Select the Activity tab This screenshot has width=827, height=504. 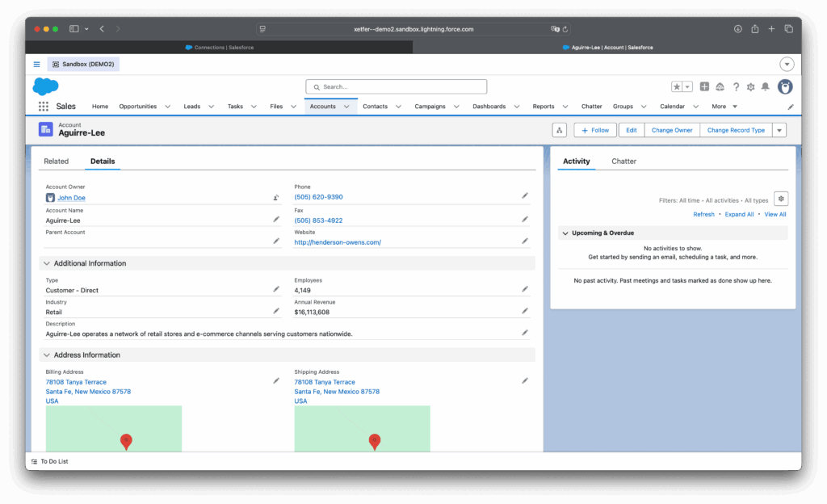click(576, 162)
